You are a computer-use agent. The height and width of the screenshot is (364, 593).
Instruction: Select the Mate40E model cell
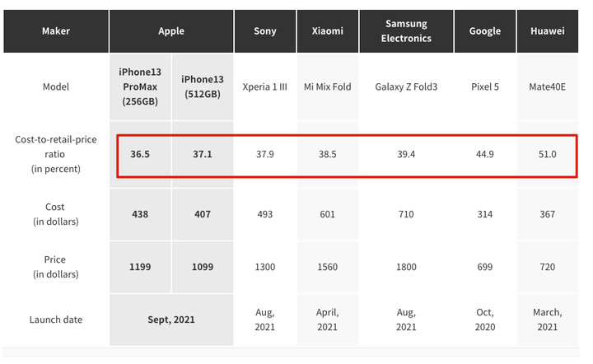(x=547, y=86)
